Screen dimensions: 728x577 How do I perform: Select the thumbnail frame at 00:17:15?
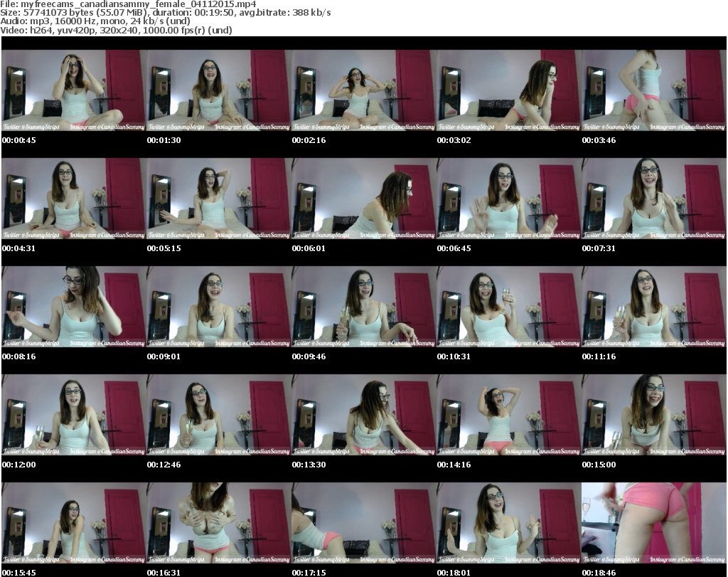coord(364,523)
